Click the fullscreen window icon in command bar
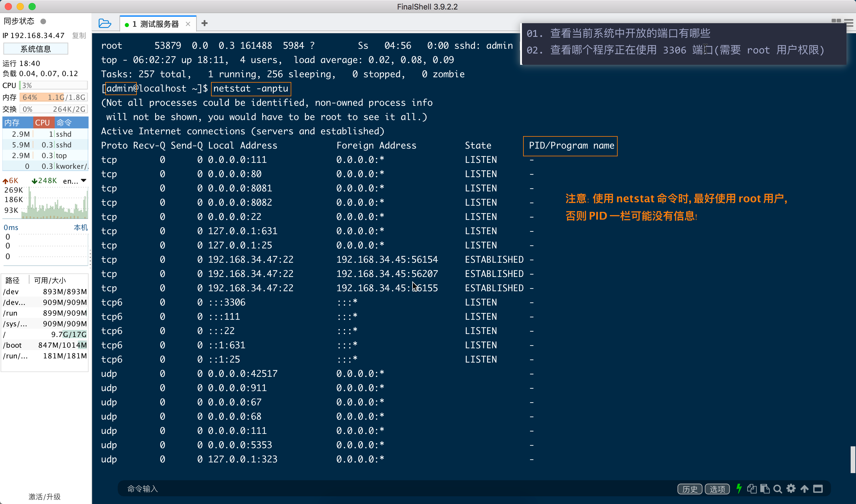856x504 pixels. [x=818, y=489]
